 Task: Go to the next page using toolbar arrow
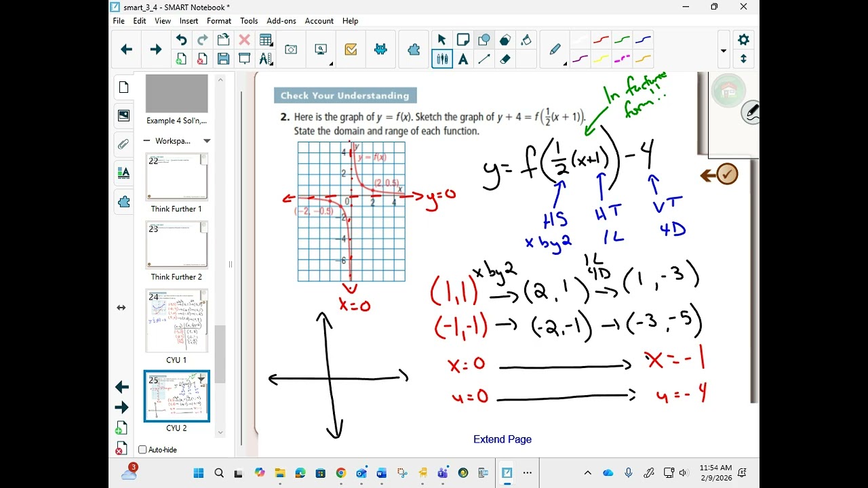click(156, 49)
